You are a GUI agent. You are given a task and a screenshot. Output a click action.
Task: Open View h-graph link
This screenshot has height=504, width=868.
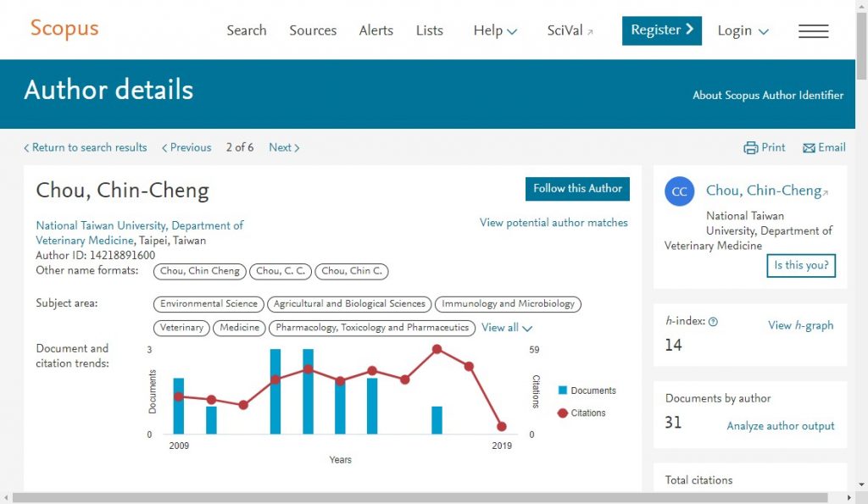(x=800, y=325)
